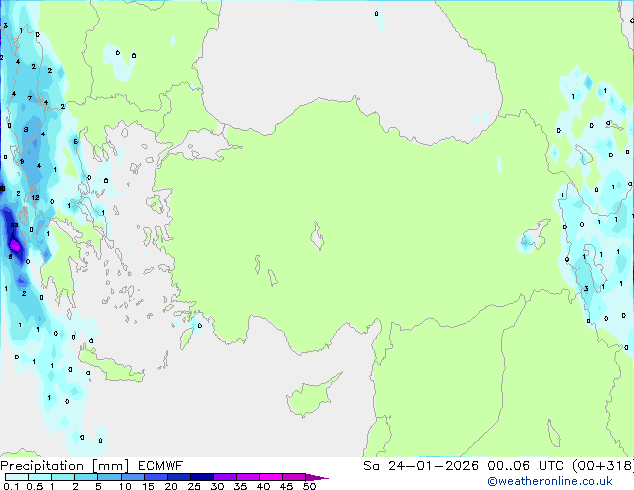Click the '30' legend scale label
Viewport: 634px width, 490px height.
[x=217, y=486]
